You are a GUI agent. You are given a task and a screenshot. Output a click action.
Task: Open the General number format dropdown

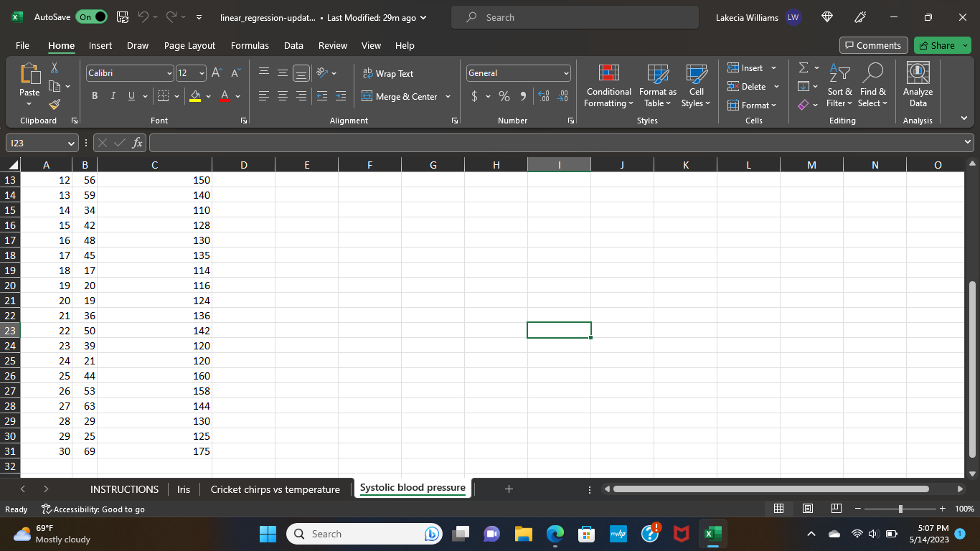point(566,73)
